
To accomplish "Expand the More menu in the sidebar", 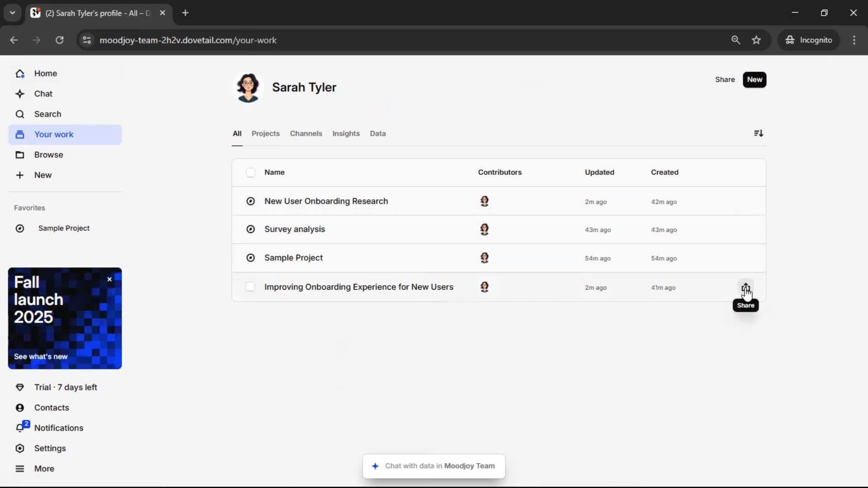I will tap(20, 469).
